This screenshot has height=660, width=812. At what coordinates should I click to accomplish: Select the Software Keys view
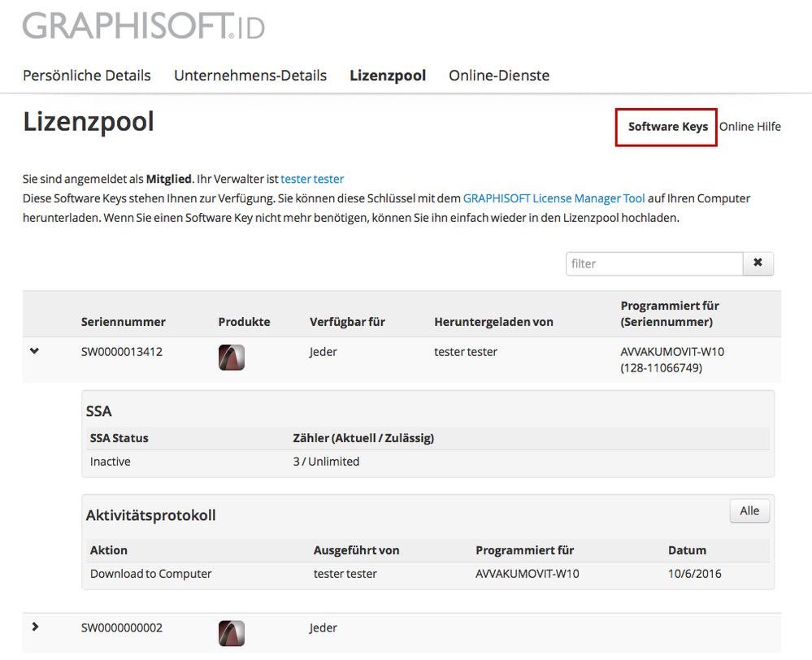667,127
